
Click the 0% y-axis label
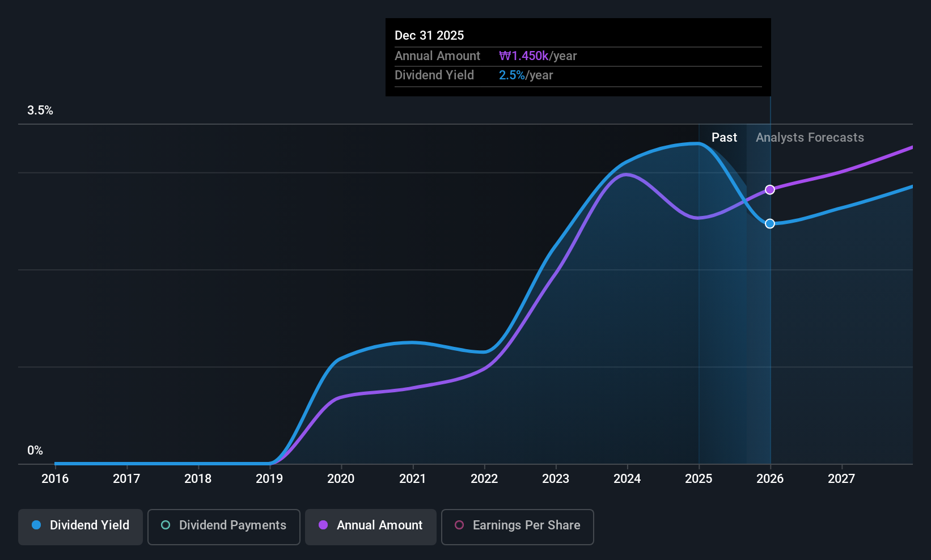(35, 451)
